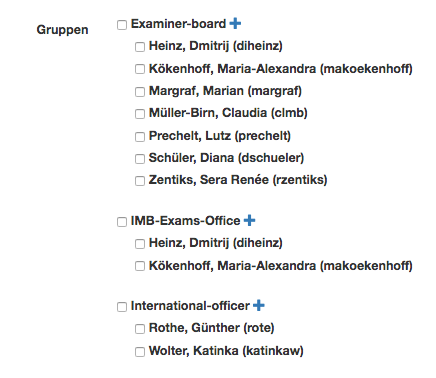Enable the Wolter, Katinka checkbox
Viewport: 436px width, 378px height.
(140, 352)
